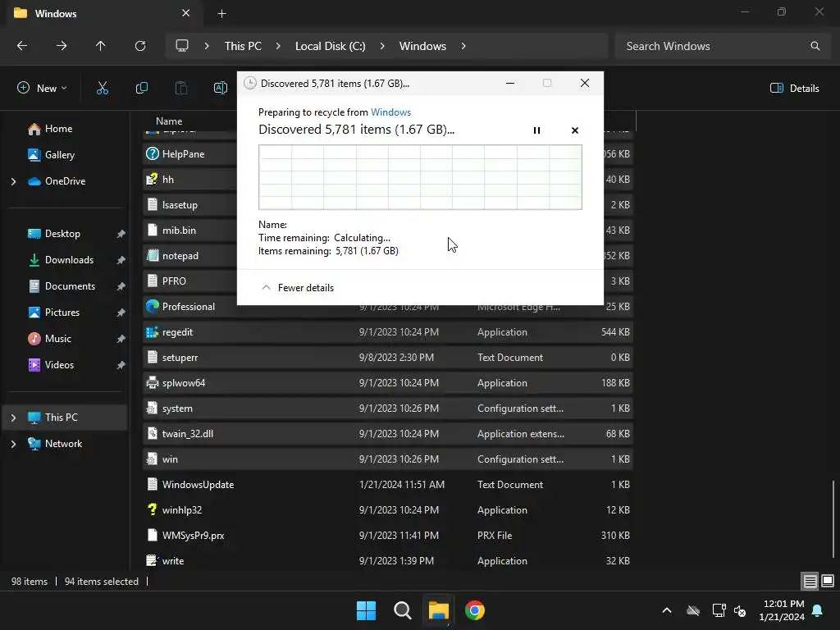Open the New item dropdown
The height and width of the screenshot is (630, 840).
[x=42, y=88]
